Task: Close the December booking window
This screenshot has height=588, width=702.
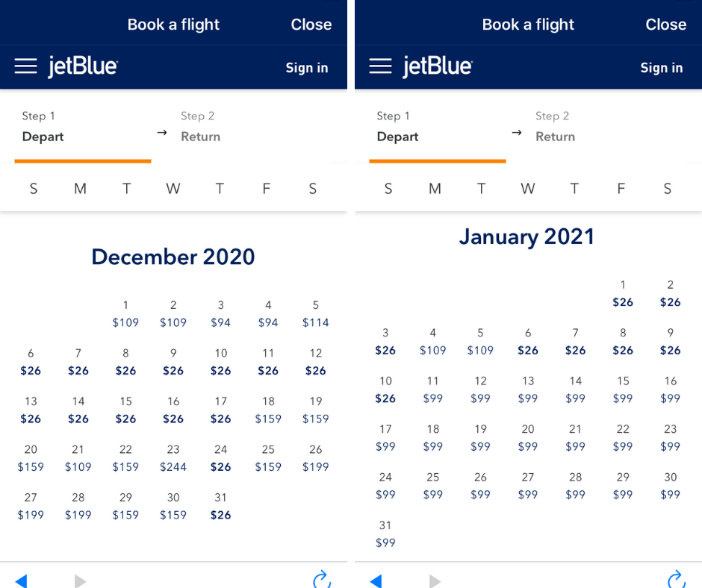Action: 311,24
